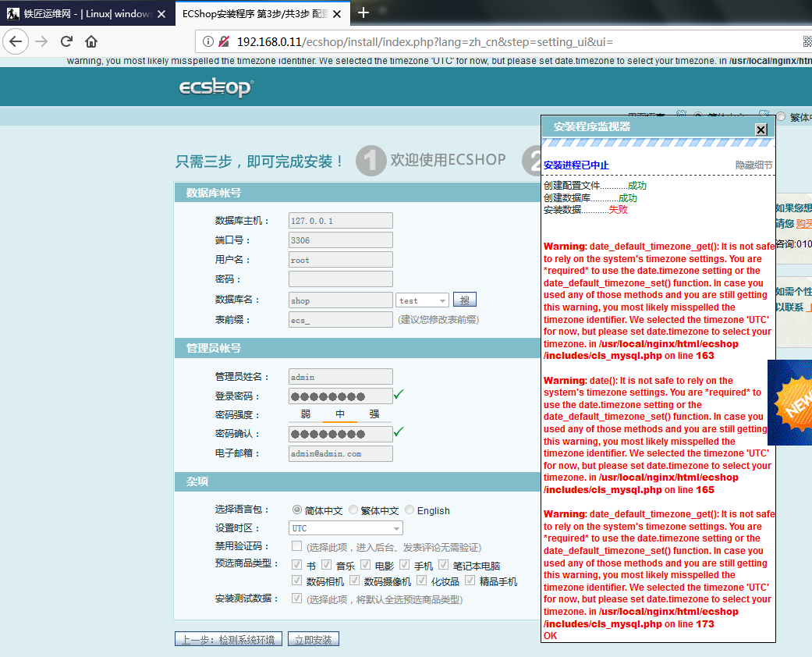This screenshot has width=812, height=657.
Task: Click the 数据库名 shop input field
Action: tap(341, 300)
